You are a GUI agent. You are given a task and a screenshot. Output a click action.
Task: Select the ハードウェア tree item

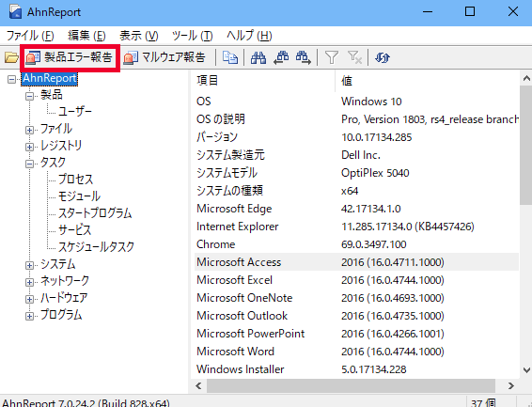pyautogui.click(x=64, y=298)
